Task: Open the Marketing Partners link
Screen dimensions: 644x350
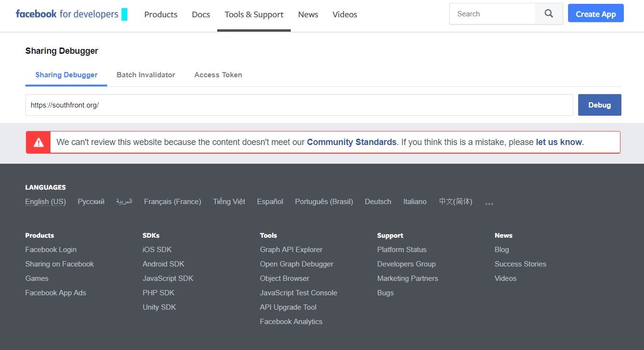Action: [408, 278]
